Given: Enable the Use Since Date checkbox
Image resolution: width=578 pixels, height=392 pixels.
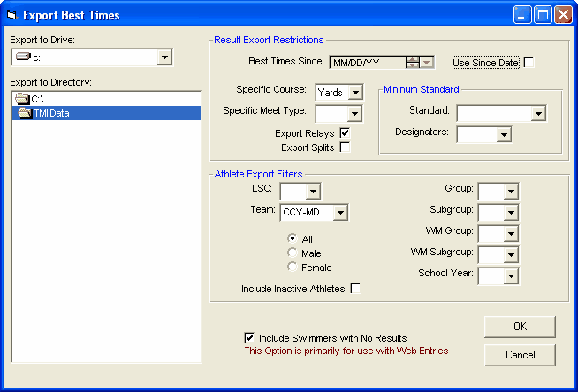Looking at the screenshot, I should (529, 63).
